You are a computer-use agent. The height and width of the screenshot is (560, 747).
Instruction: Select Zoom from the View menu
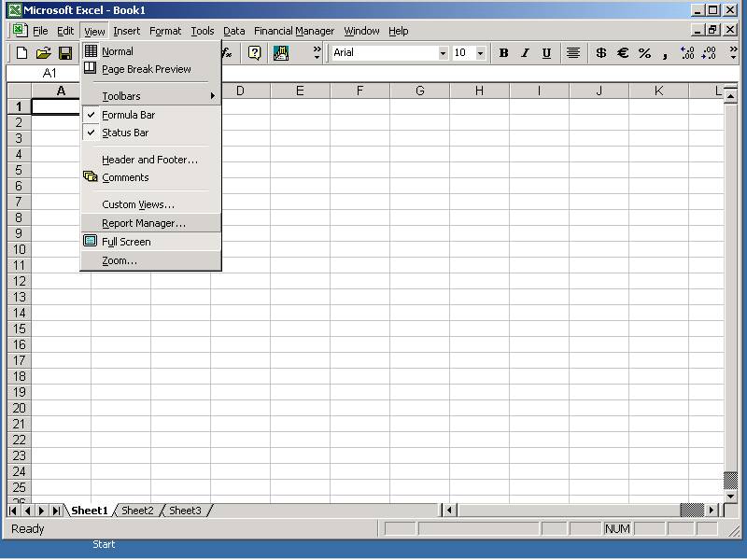[120, 260]
